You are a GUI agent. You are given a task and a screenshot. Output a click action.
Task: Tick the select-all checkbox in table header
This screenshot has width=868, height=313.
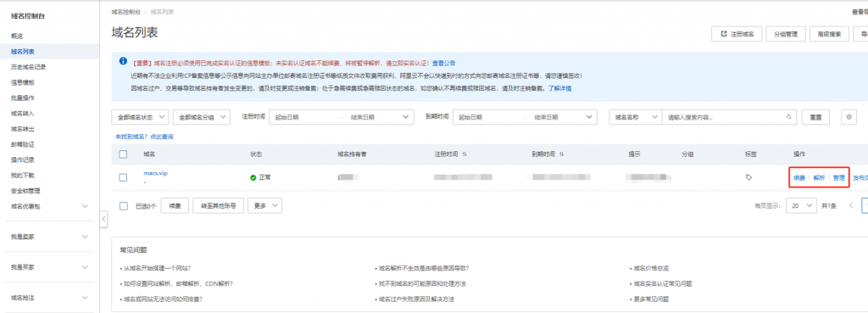pos(123,154)
